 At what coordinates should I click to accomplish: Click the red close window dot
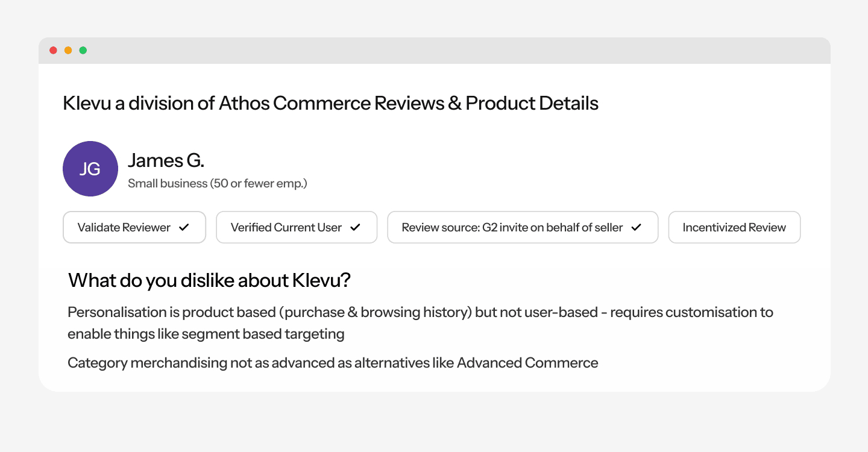[x=53, y=51]
